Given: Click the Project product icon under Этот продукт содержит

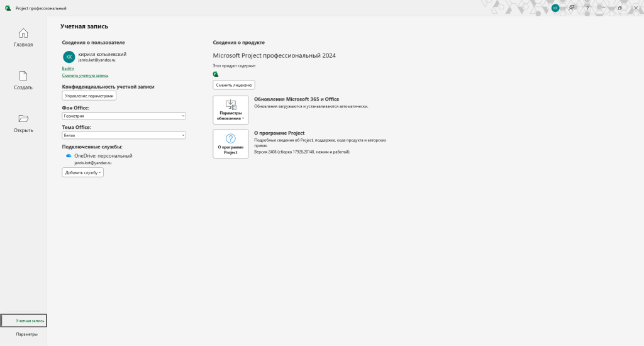Looking at the screenshot, I should 216,74.
